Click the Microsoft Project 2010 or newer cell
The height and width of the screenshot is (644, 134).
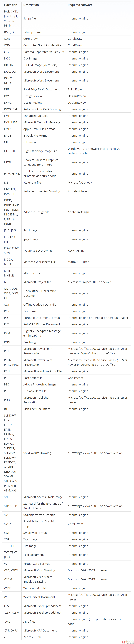coord(98,282)
